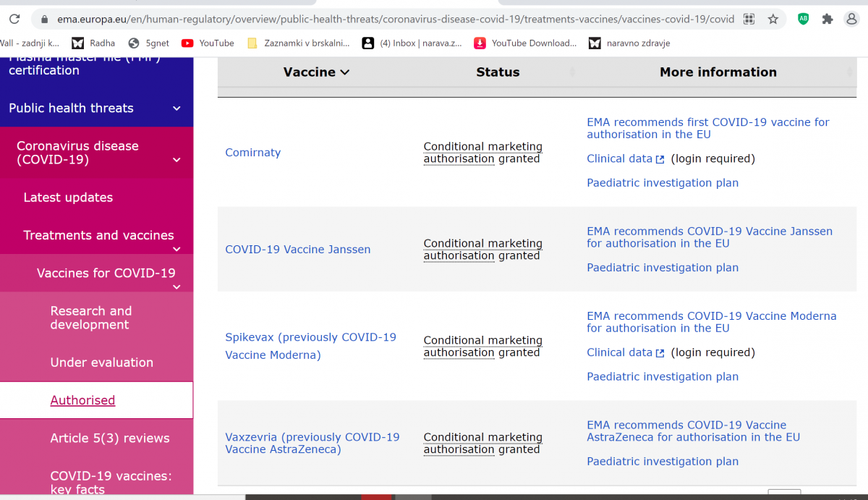Click the QR code icon in address bar

coord(749,19)
